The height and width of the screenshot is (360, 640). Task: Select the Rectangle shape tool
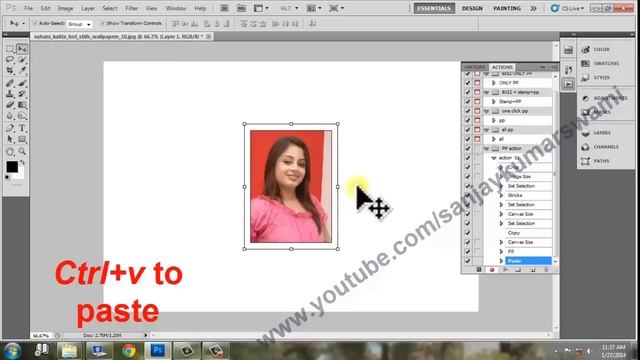tap(22, 139)
